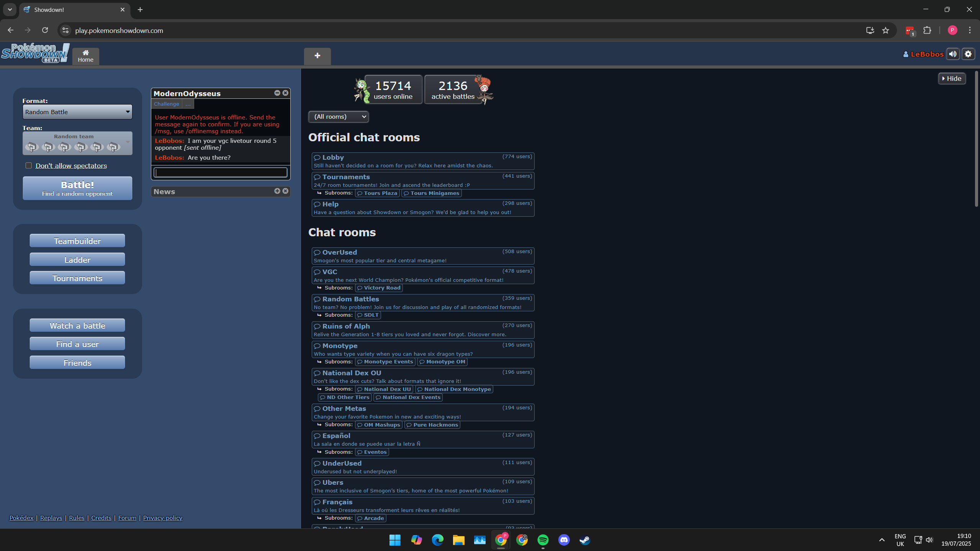Open Spotify from the taskbar

click(x=543, y=540)
